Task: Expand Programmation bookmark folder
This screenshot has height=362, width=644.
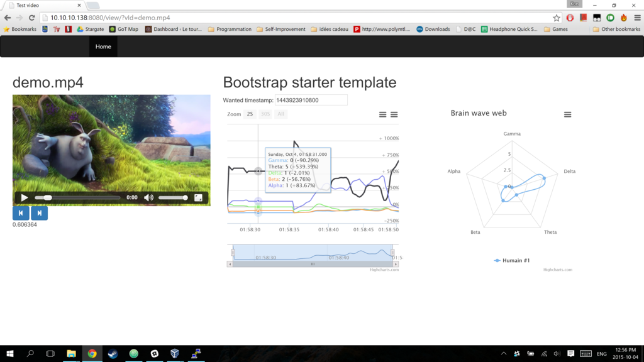Action: click(x=230, y=29)
